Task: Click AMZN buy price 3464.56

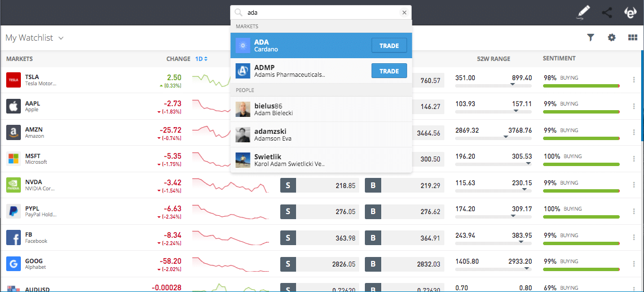Action: (429, 133)
